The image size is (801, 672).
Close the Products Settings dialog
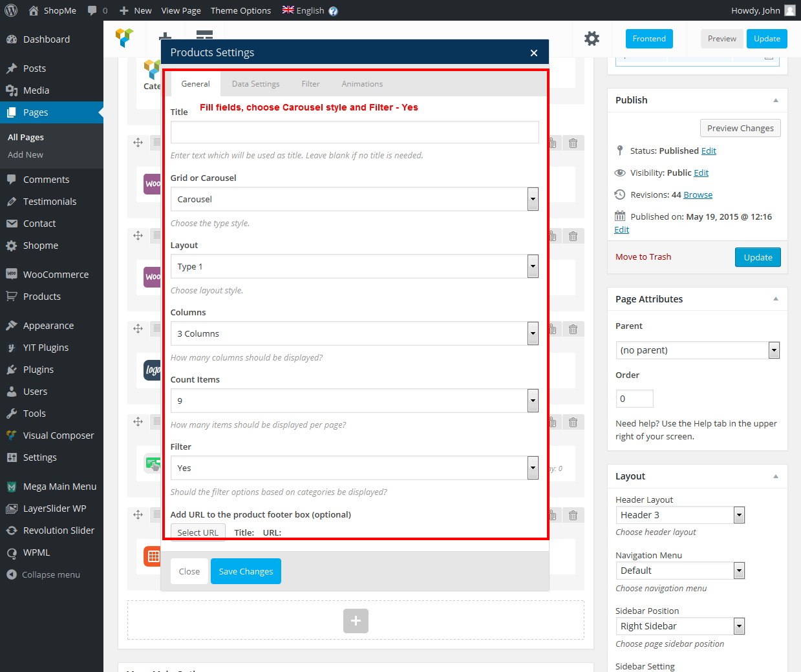(534, 53)
